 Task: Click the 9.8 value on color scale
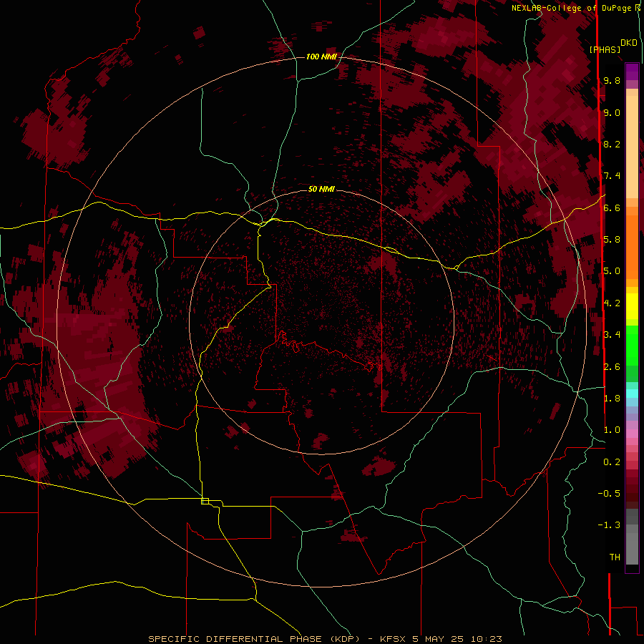(612, 80)
